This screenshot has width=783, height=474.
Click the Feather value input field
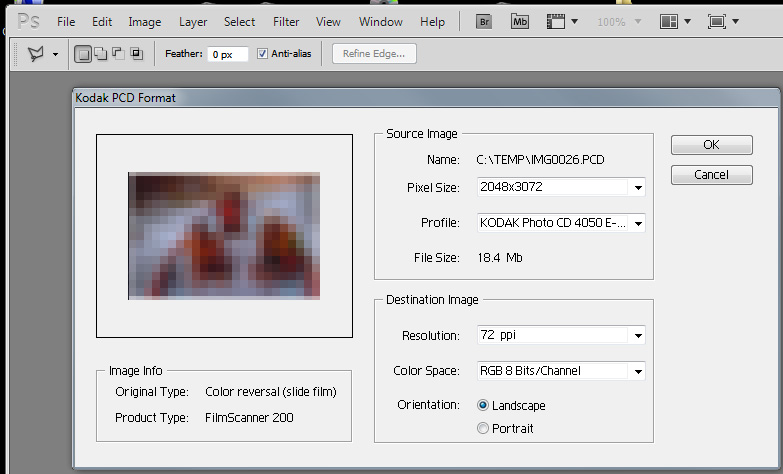[228, 54]
